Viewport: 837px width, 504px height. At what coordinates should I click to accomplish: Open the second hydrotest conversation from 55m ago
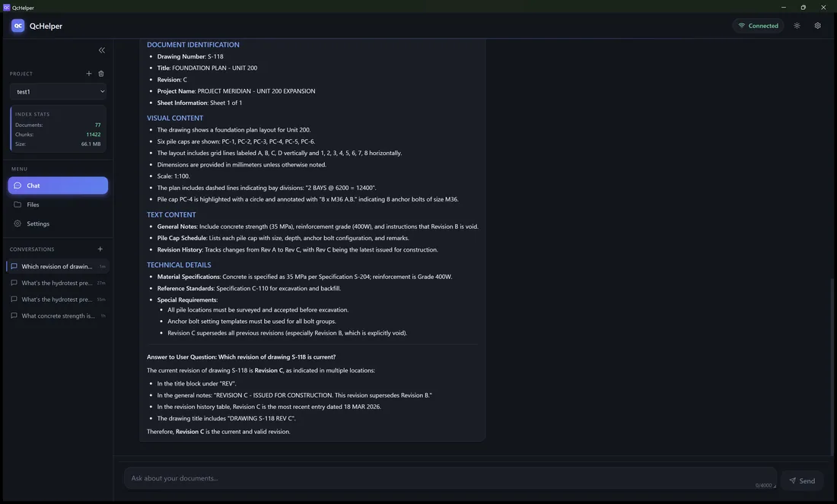pyautogui.click(x=58, y=300)
